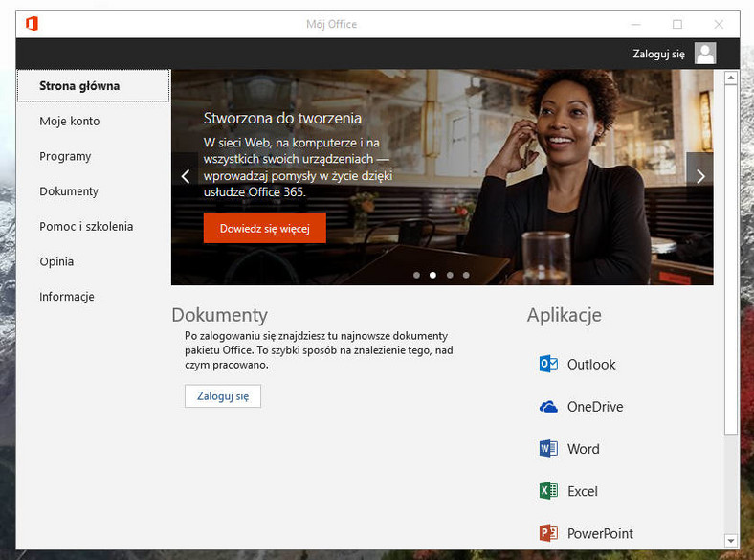This screenshot has width=754, height=560.
Task: Click the user avatar icon
Action: point(705,54)
